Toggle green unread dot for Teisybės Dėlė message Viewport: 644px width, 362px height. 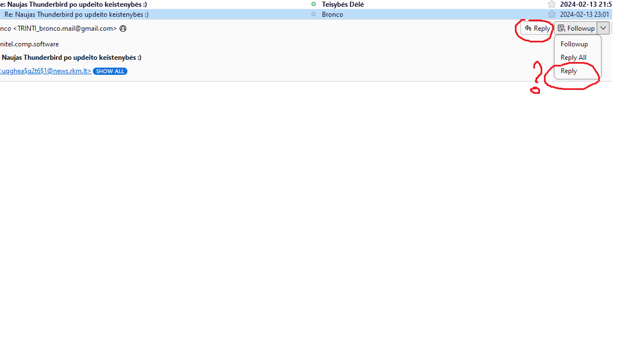[x=313, y=4]
